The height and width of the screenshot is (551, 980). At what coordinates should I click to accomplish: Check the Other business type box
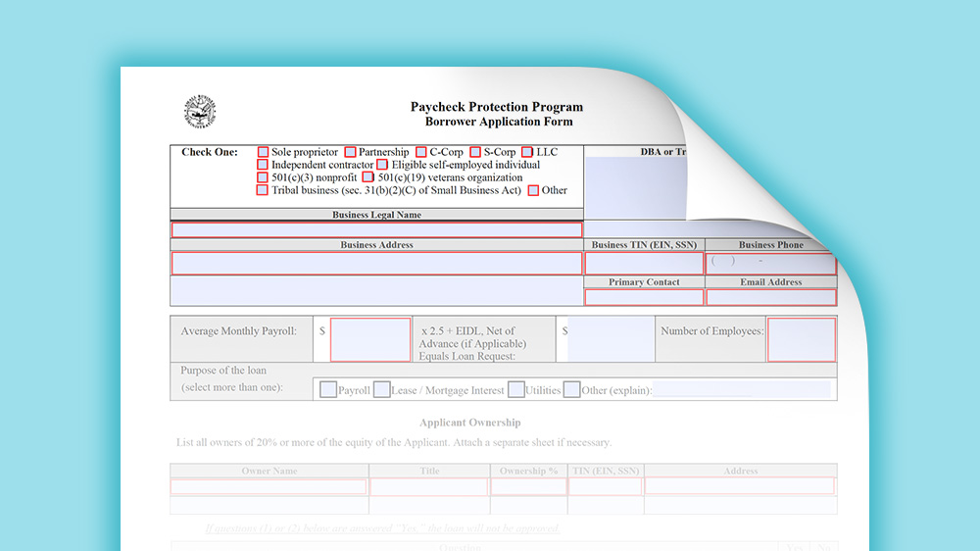[533, 190]
